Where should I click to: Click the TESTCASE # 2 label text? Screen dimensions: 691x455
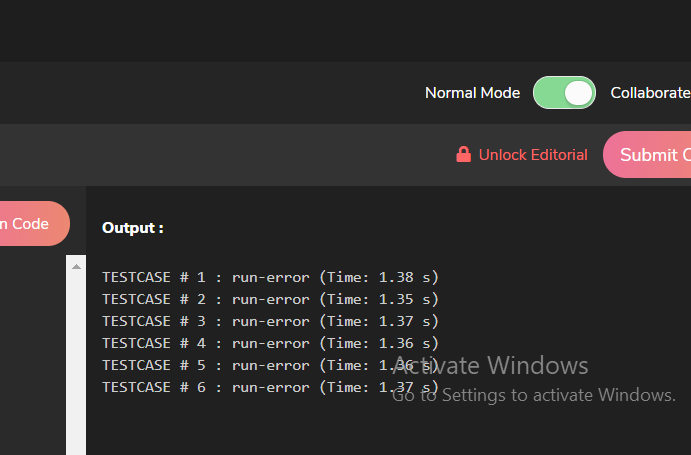(x=153, y=299)
